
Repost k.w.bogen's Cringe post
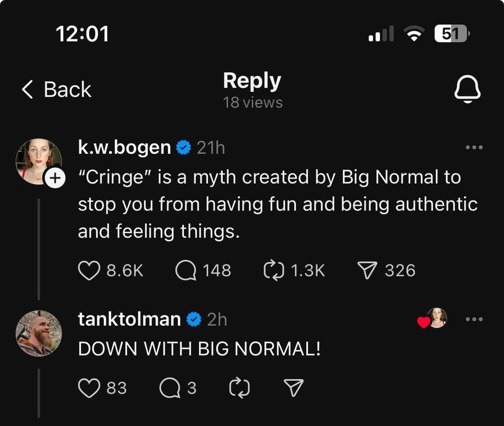coord(274,271)
